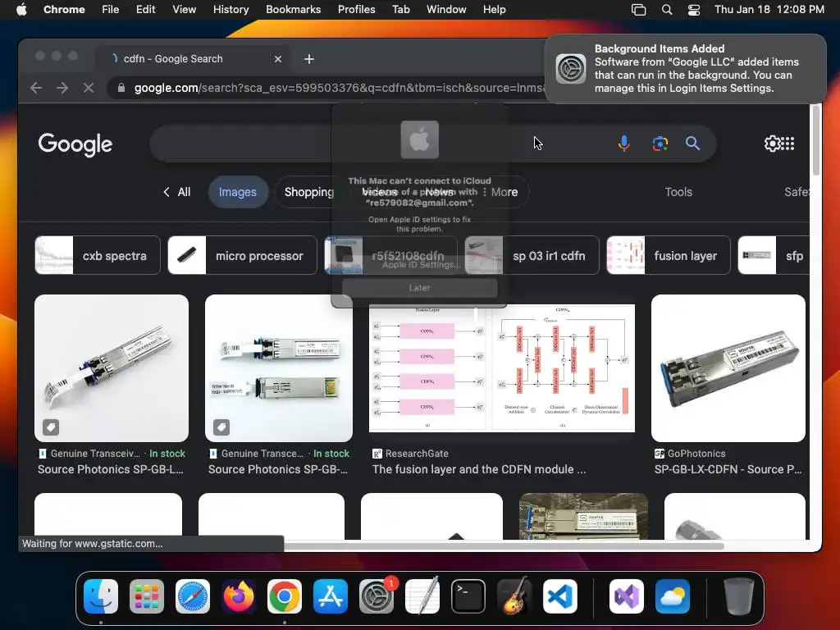Switch to the Images search tab
840x630 pixels.
pyautogui.click(x=238, y=192)
